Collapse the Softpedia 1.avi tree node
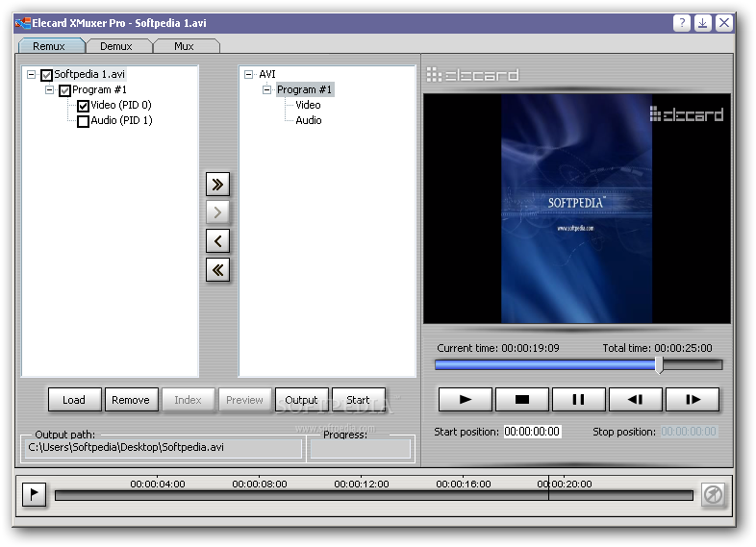Screen dimensions: 756x547 pyautogui.click(x=32, y=74)
